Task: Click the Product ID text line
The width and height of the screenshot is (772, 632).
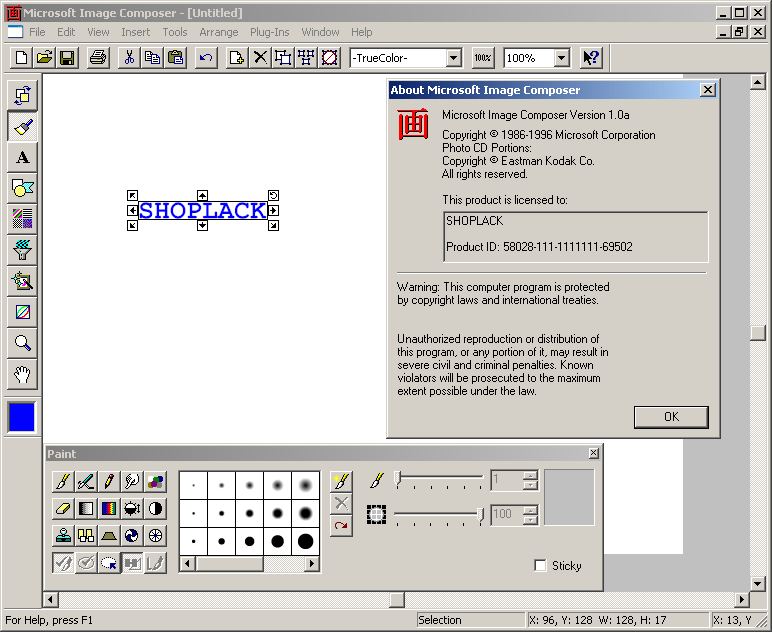Action: tap(539, 247)
